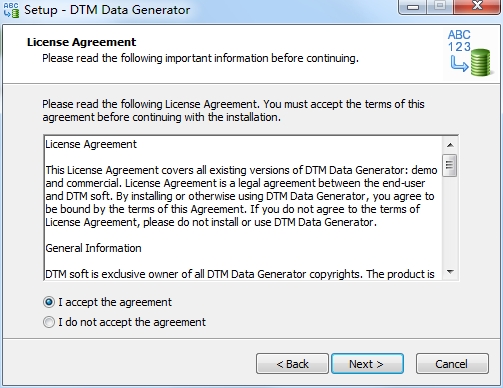
Task: Click the 'I accept the agreement' label text
Action: tap(115, 302)
